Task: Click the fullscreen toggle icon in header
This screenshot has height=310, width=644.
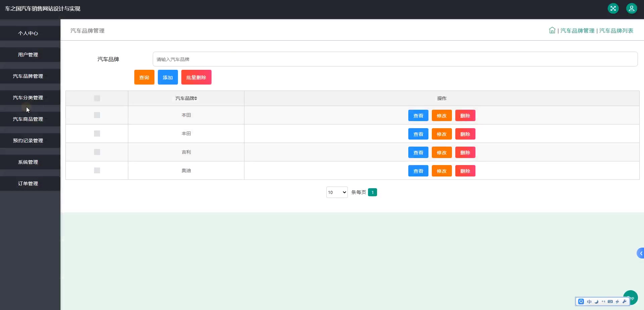Action: pos(613,8)
